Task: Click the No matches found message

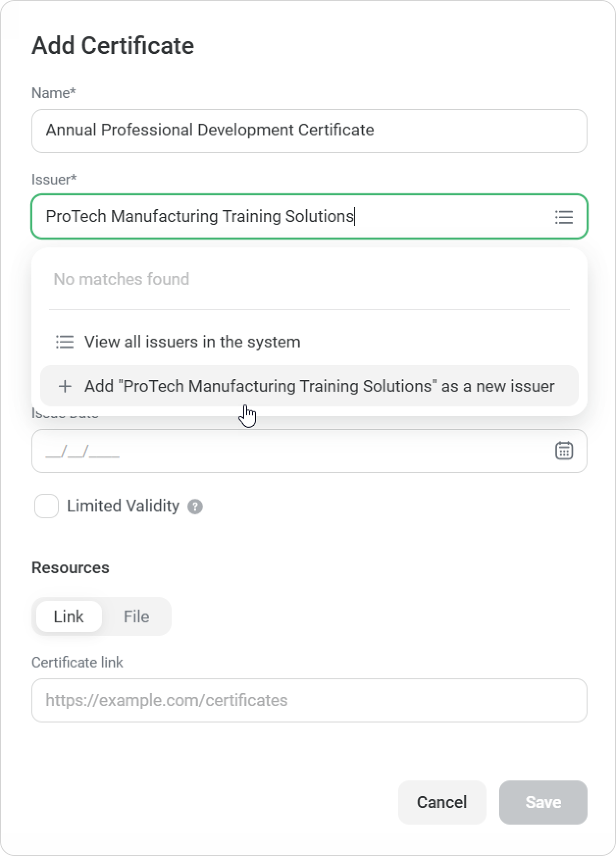Action: coord(121,279)
